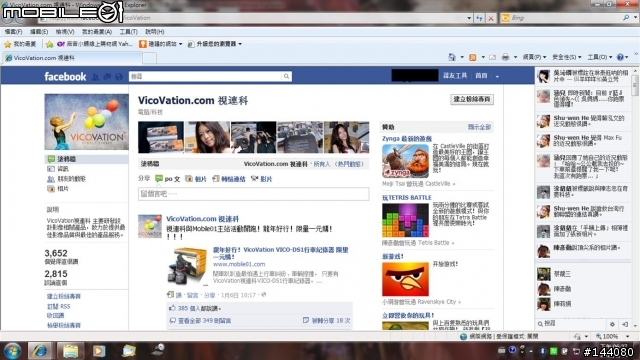This screenshot has width=640, height=360.
Task: Click the 首頁 link in Facebook header
Action: coord(481,76)
